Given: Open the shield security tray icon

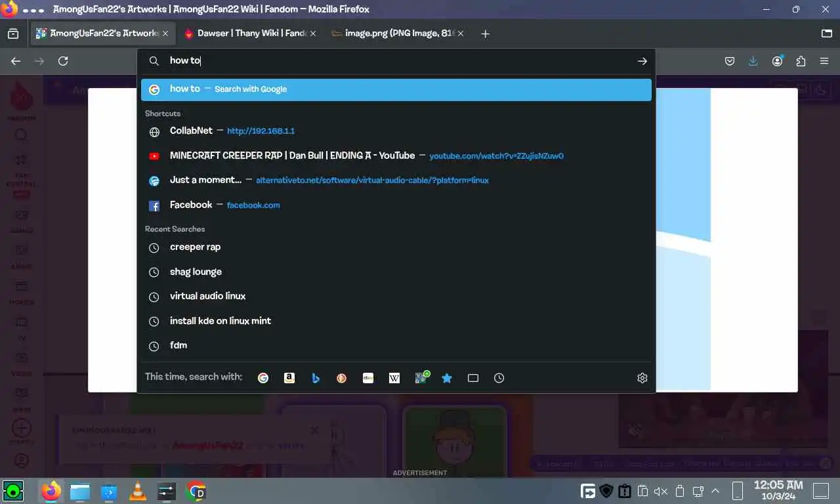Looking at the screenshot, I should click(x=606, y=491).
